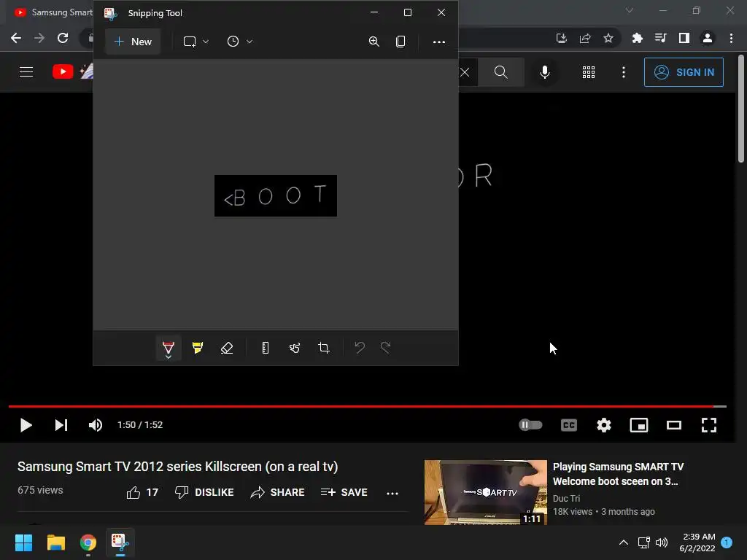SAVE the video to a playlist

(344, 492)
